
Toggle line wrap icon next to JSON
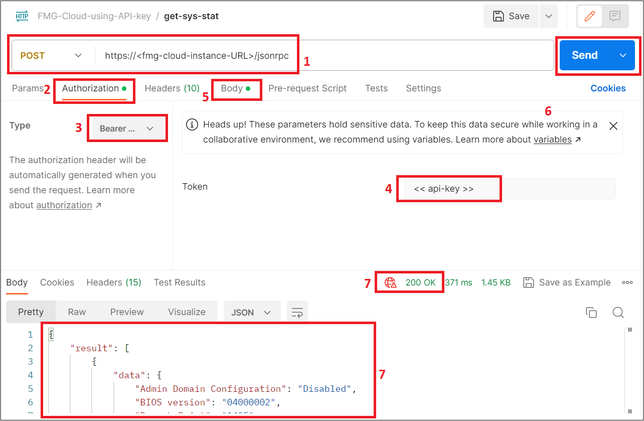[297, 313]
